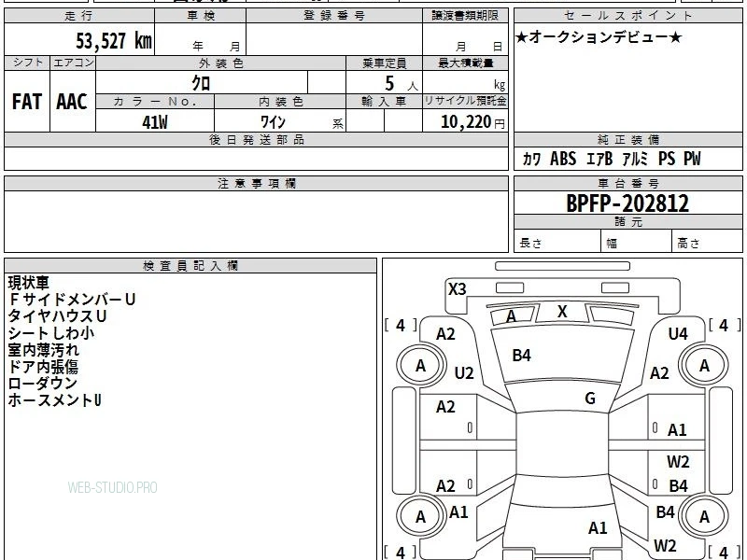Select the リサイクル預託金 header
The height and width of the screenshot is (560, 747).
pos(465,102)
